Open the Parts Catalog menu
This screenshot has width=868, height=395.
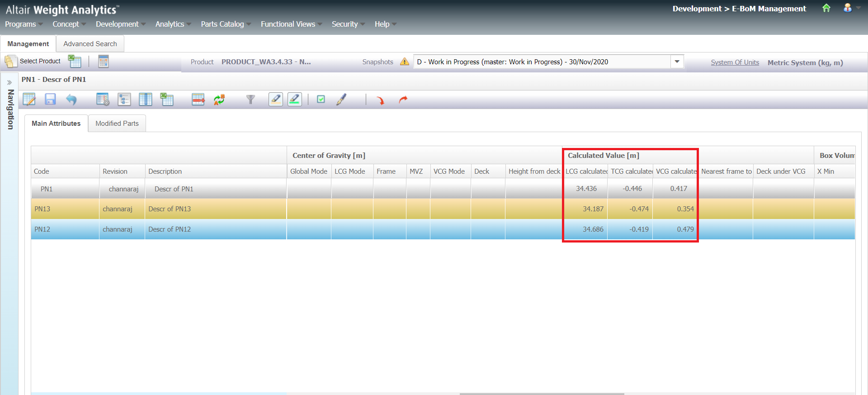[222, 24]
